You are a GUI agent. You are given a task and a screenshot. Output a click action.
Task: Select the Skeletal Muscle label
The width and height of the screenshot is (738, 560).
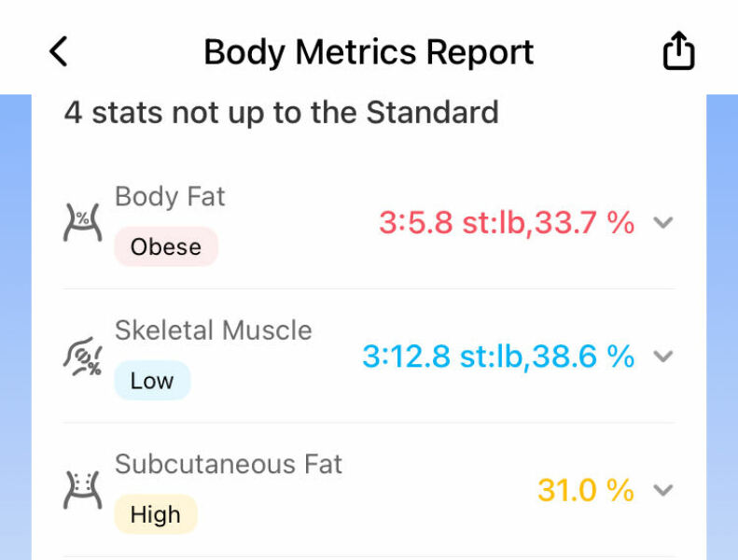coord(213,330)
